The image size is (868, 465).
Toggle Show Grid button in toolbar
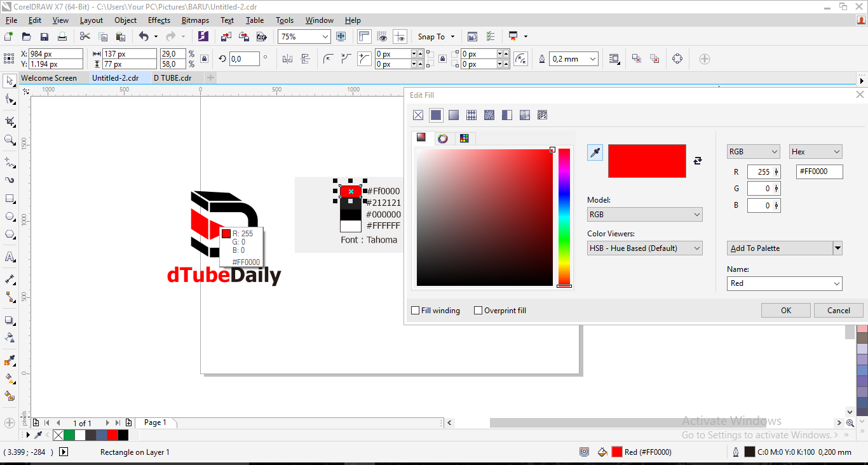[x=382, y=37]
